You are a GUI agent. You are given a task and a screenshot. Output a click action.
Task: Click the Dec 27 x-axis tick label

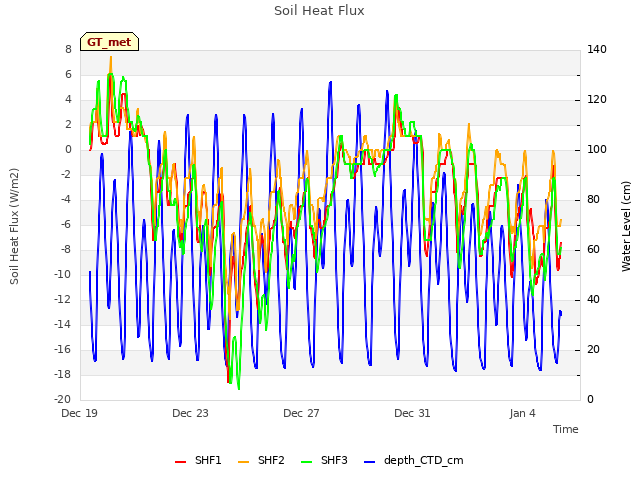pos(301,413)
